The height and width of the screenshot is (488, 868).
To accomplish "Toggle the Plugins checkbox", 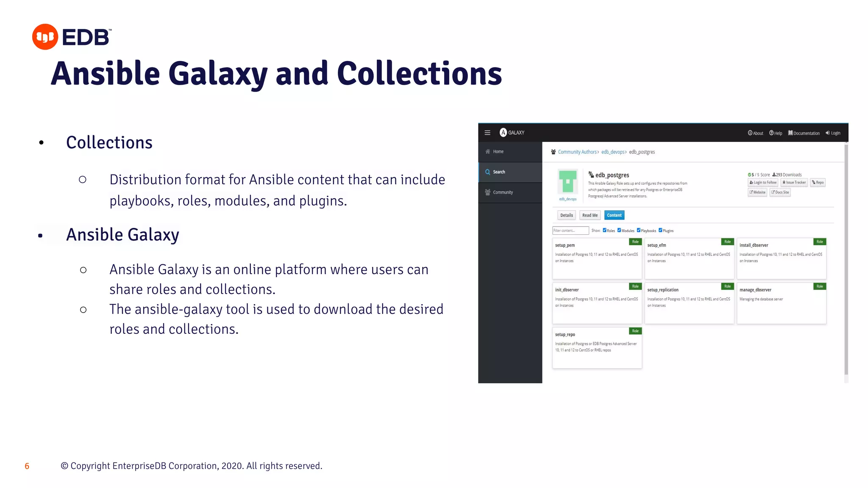I will (x=660, y=230).
